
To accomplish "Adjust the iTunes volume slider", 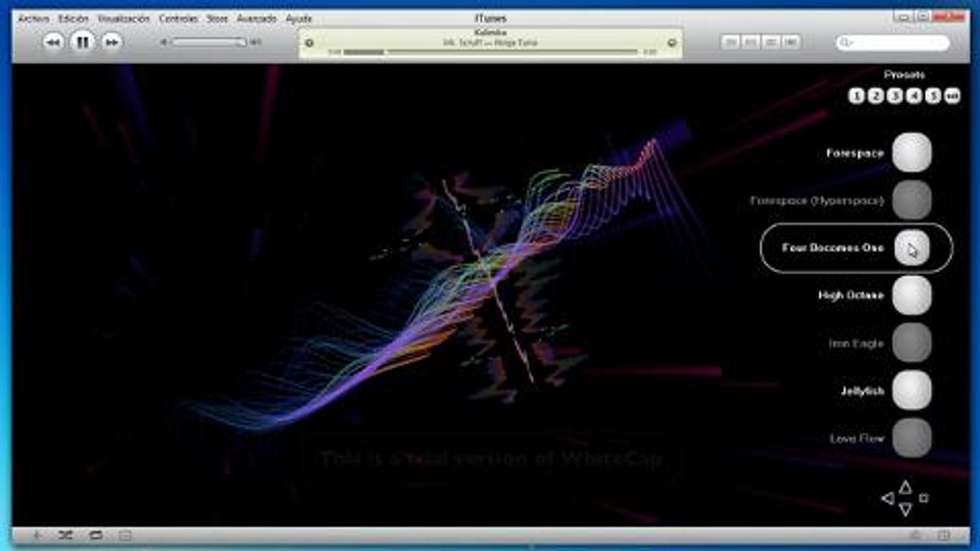I will 208,42.
